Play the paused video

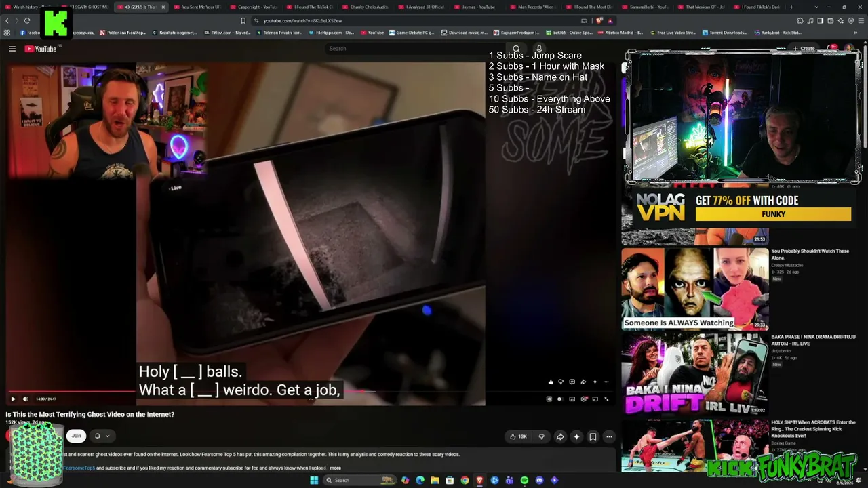pyautogui.click(x=13, y=399)
